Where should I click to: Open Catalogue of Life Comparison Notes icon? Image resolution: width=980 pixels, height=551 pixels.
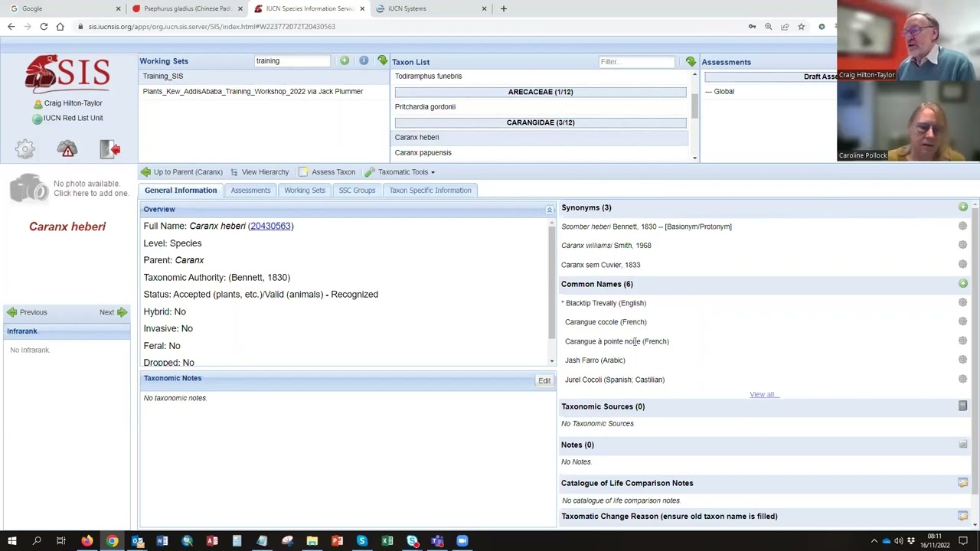click(x=962, y=483)
